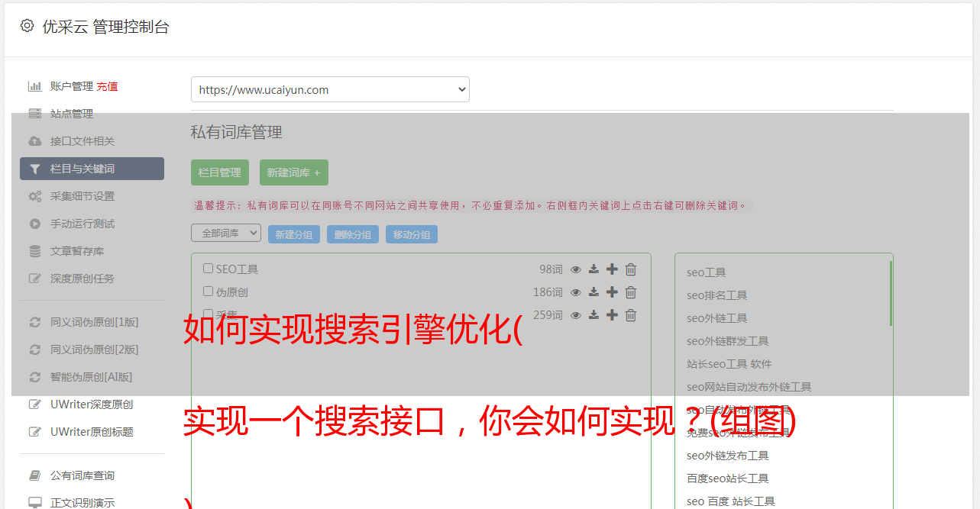Screen dimensions: 980x509
Task: Click the trash icon in 伪原创 row
Action: click(x=631, y=292)
